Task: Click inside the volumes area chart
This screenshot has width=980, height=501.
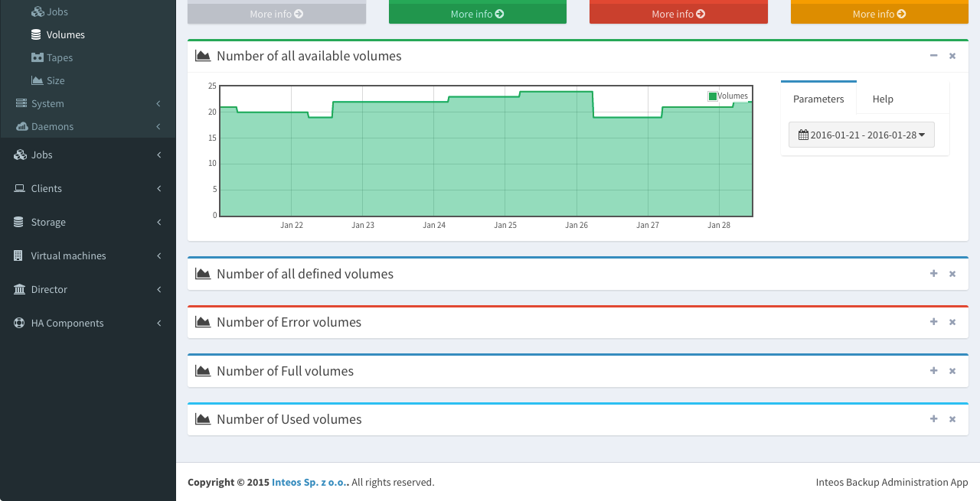Action: pos(486,151)
